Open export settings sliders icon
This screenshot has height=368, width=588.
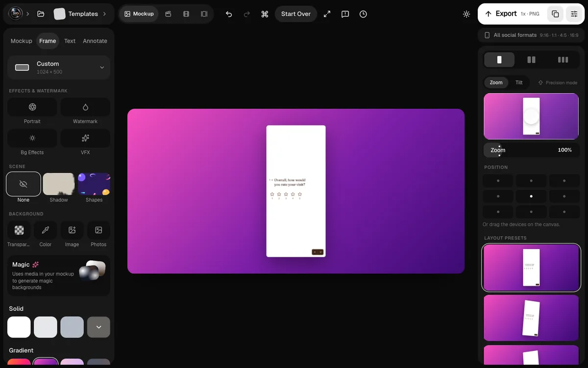click(x=574, y=14)
